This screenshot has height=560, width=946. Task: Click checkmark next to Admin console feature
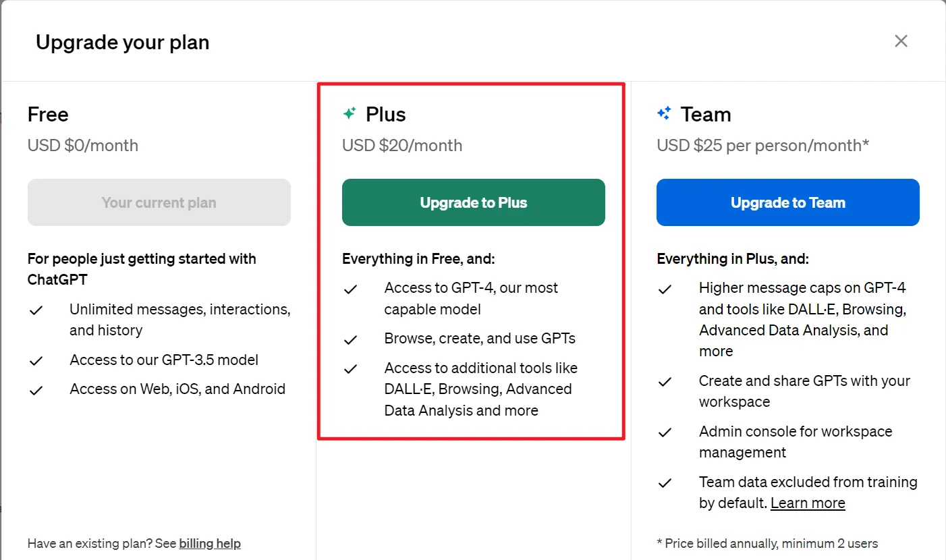pyautogui.click(x=665, y=432)
